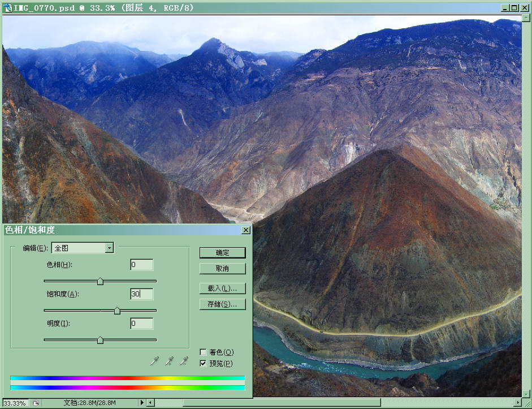Select the eyedropper tool in the dialog

click(154, 361)
